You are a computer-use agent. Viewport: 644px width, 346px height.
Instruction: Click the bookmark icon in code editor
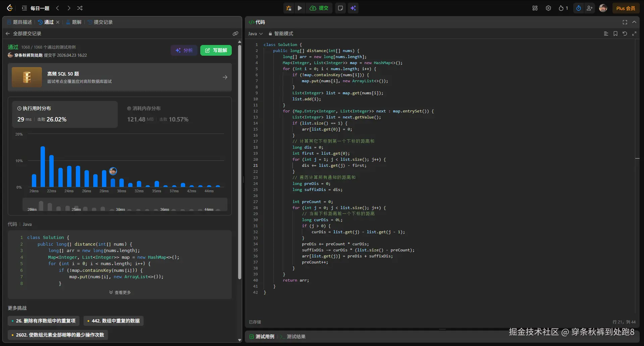tap(615, 34)
